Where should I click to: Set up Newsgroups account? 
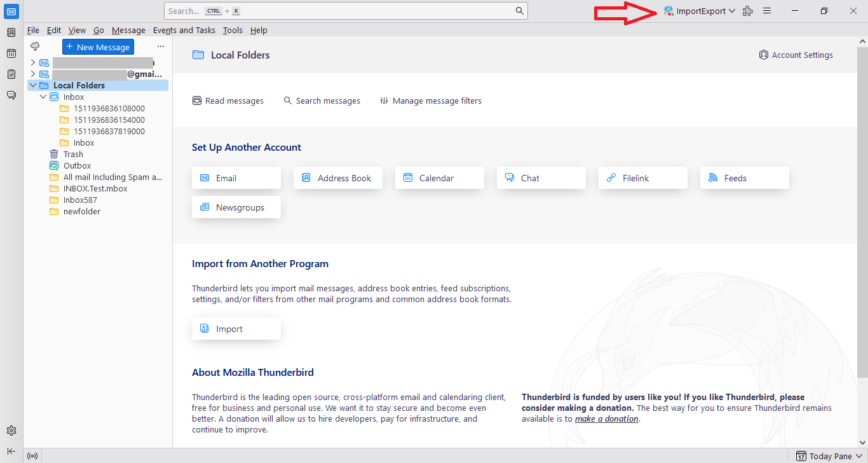(236, 207)
